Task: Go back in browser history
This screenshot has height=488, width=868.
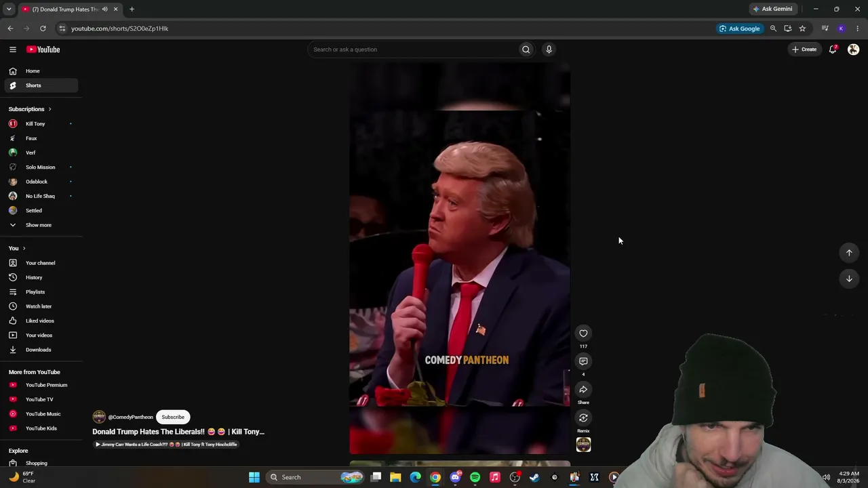Action: coord(10,28)
